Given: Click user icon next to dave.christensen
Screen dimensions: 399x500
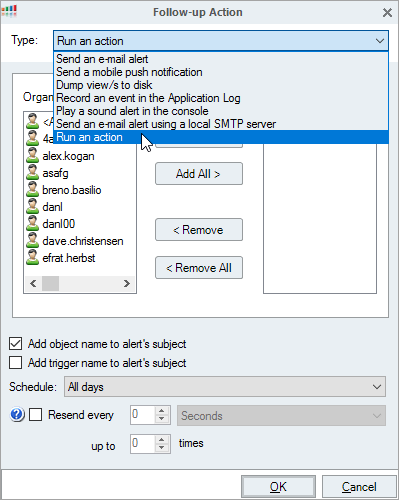Looking at the screenshot, I should point(32,240).
